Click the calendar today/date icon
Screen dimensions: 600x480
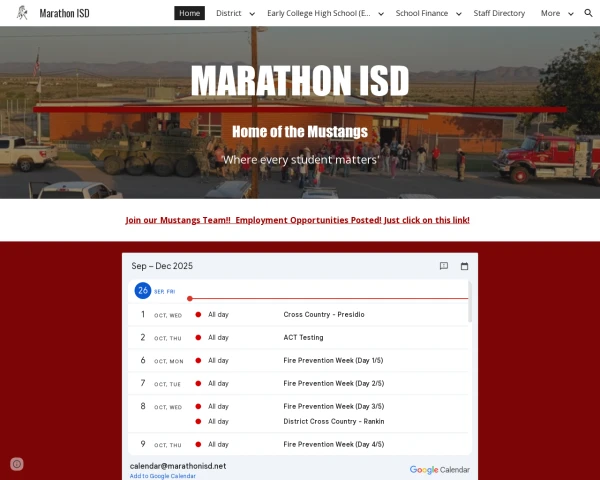(464, 266)
